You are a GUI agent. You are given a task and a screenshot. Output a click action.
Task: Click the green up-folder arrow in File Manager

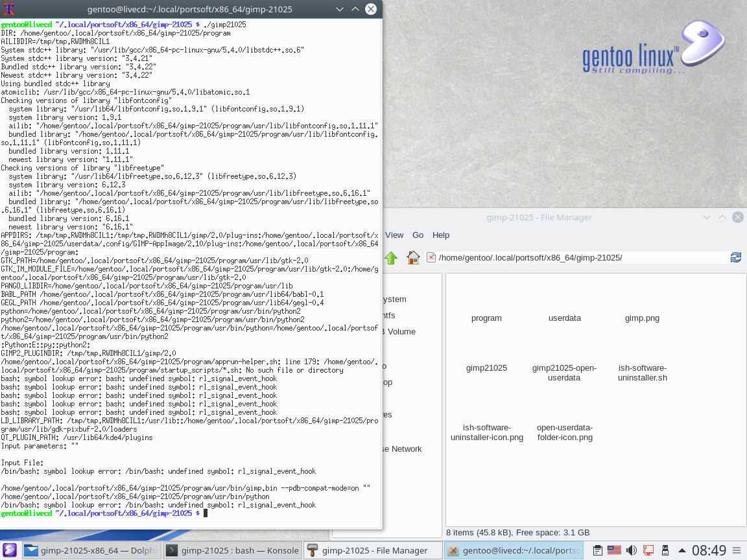[x=391, y=257]
